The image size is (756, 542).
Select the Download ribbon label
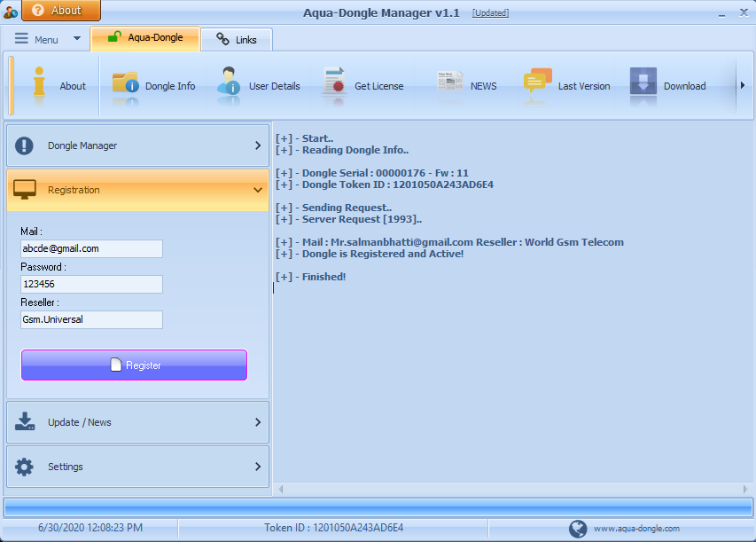684,86
